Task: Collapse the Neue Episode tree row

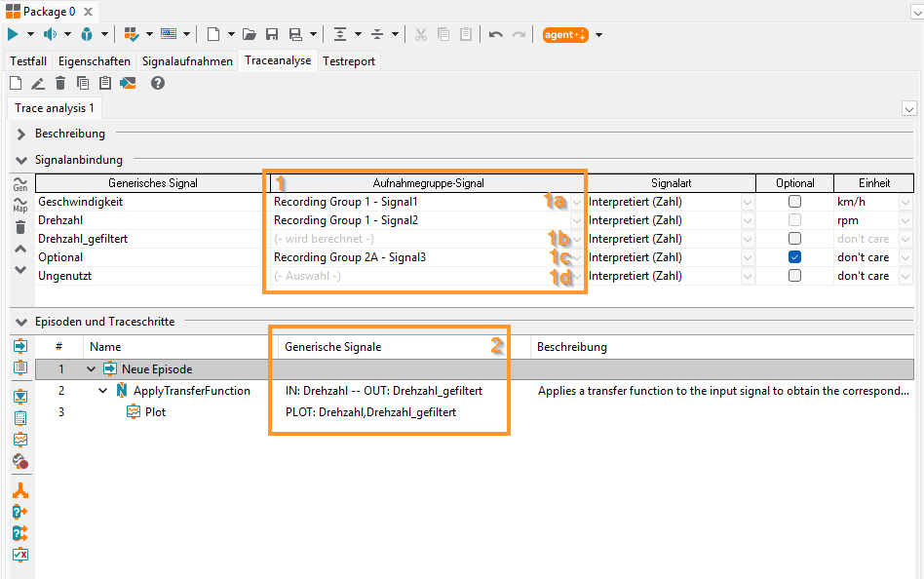Action: click(91, 369)
